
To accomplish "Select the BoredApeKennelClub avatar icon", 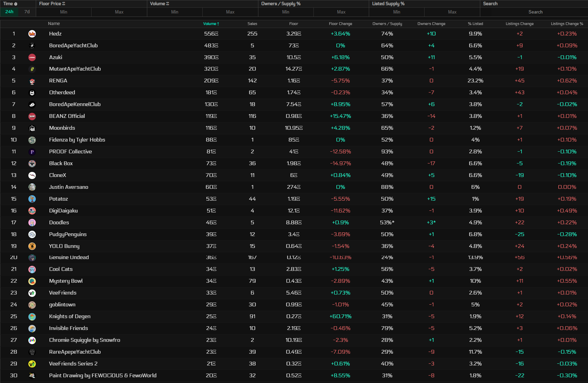I will [32, 104].
